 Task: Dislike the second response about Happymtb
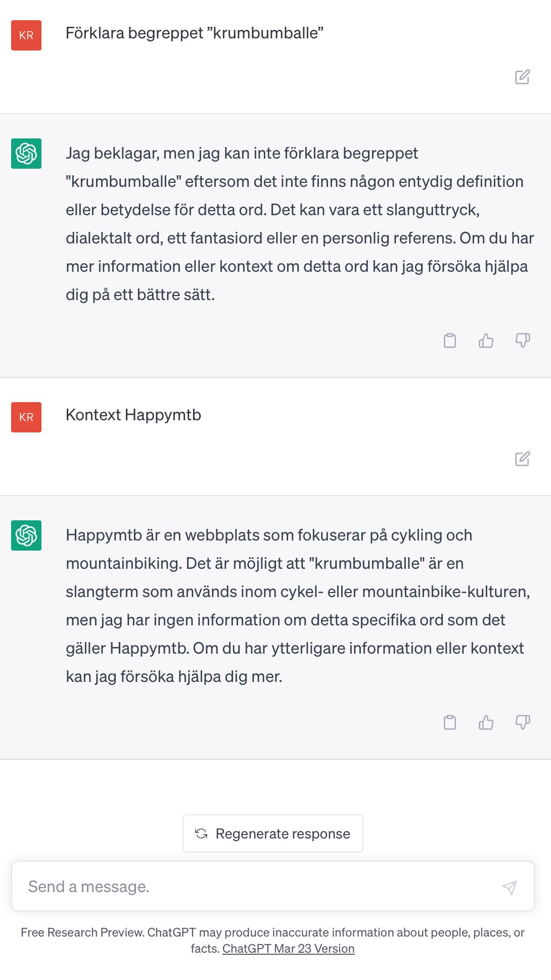(523, 722)
